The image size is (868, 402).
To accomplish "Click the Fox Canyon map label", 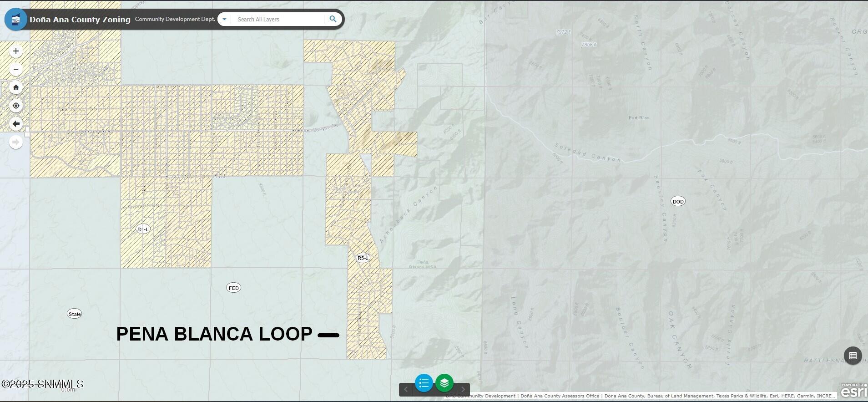I will [712, 189].
